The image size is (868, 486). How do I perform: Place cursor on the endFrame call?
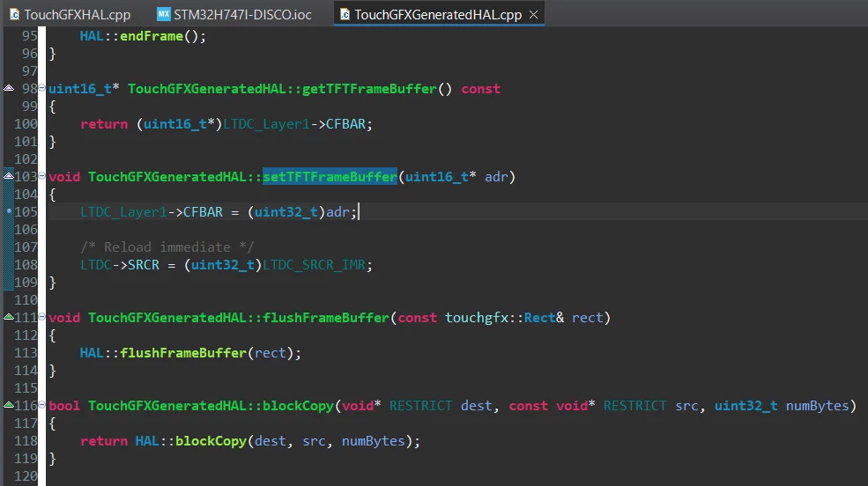pos(151,36)
